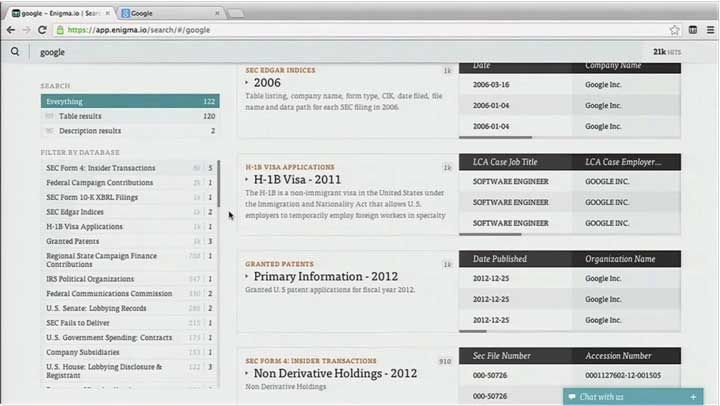Open the 2006 SEC Edgar Indices result
This screenshot has width=720, height=406.
tap(267, 83)
